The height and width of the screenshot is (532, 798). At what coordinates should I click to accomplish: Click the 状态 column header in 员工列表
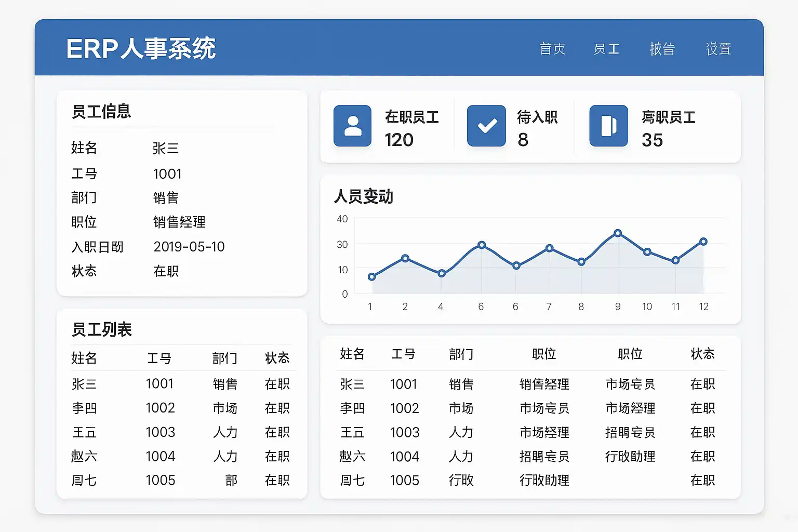pos(277,358)
